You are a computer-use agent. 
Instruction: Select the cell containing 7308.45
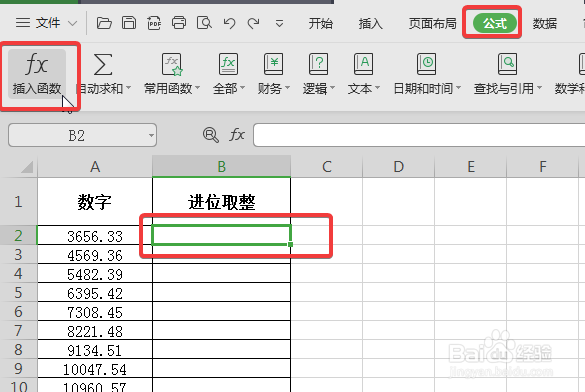[x=95, y=311]
